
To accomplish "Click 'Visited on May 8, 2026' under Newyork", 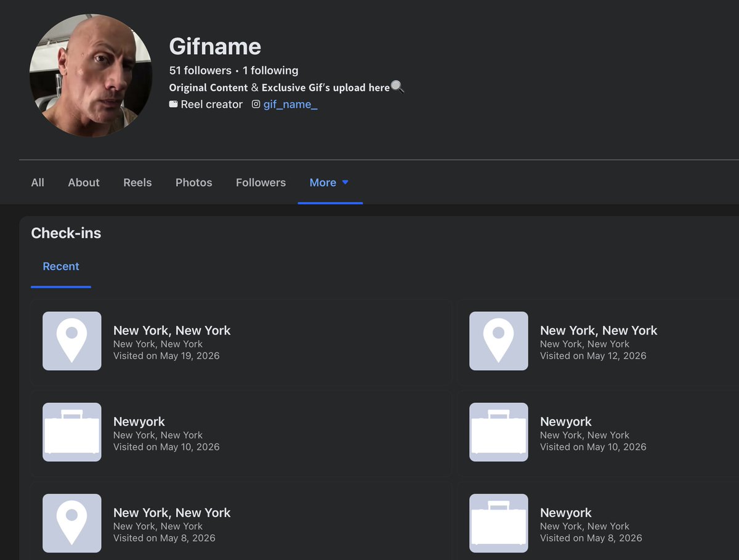I will click(591, 538).
